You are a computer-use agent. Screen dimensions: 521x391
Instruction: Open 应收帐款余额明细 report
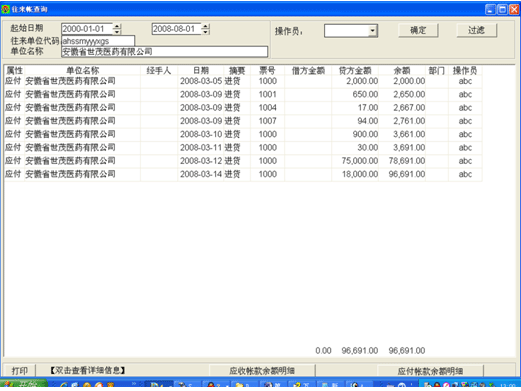tap(262, 371)
